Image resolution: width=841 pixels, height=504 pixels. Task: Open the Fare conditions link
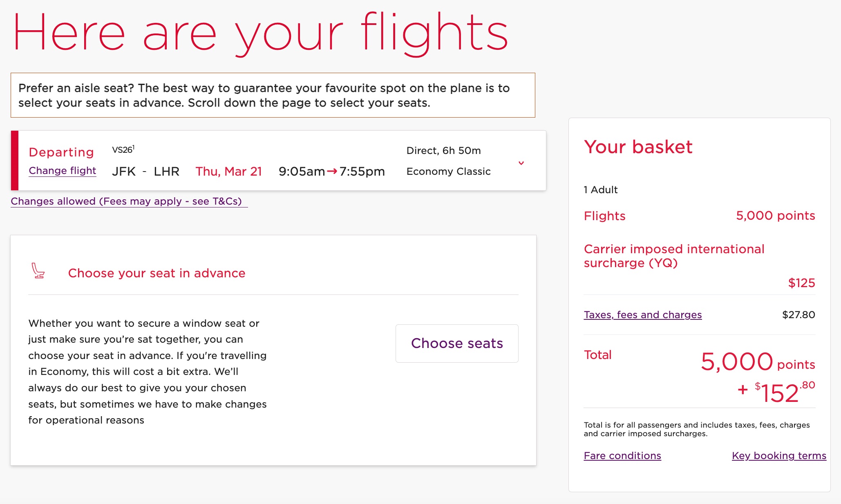pos(622,455)
